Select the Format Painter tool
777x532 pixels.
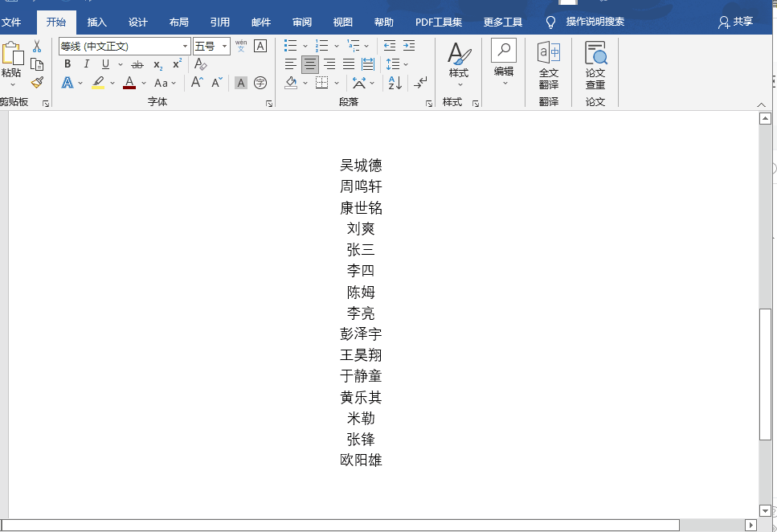(37, 83)
